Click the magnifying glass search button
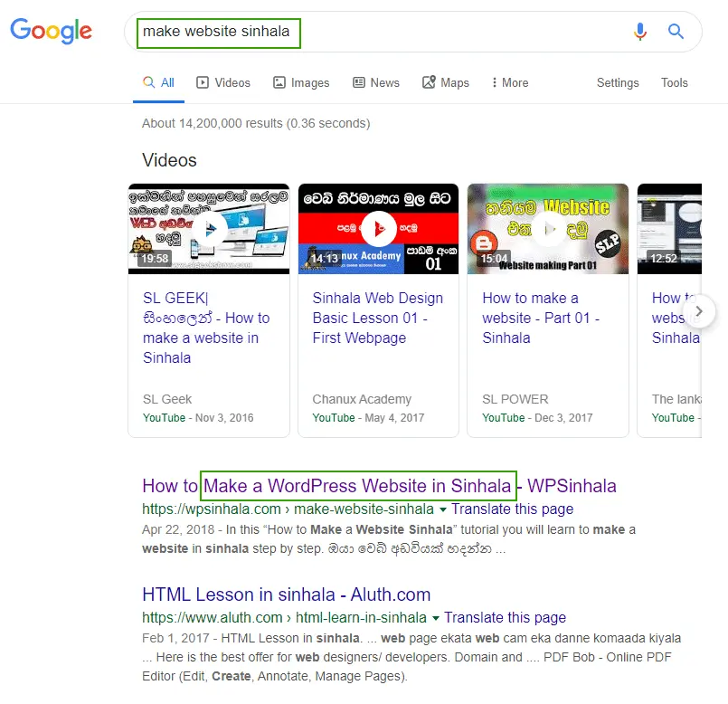 (x=676, y=32)
